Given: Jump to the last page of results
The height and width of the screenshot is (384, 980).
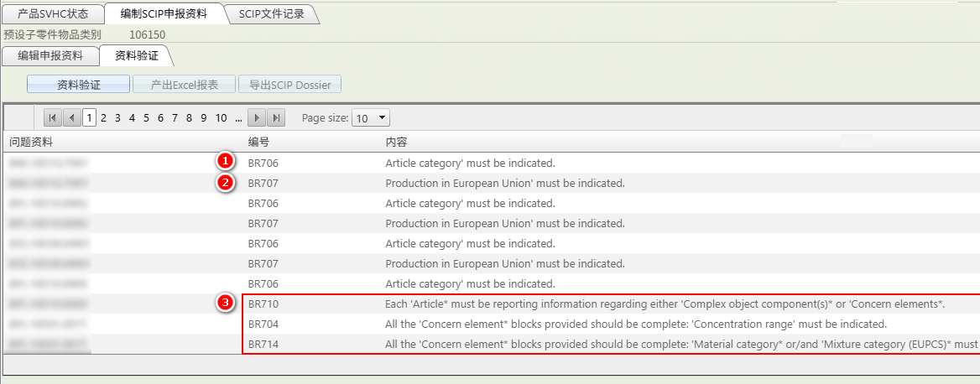Looking at the screenshot, I should tap(277, 118).
